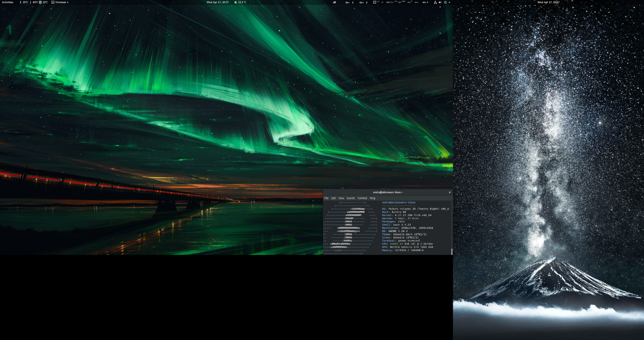Click the download speed arrow indicator
Image resolution: width=644 pixels, height=340 pixels.
click(x=353, y=2)
